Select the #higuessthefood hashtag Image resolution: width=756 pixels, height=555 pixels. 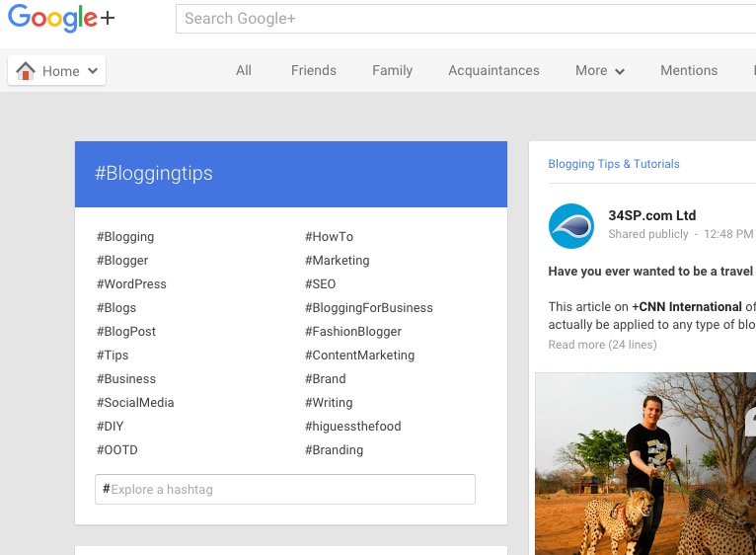click(352, 427)
